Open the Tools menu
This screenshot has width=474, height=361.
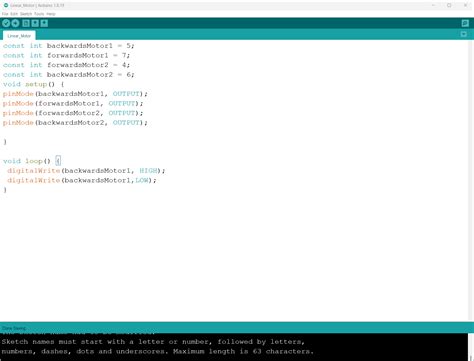(39, 14)
